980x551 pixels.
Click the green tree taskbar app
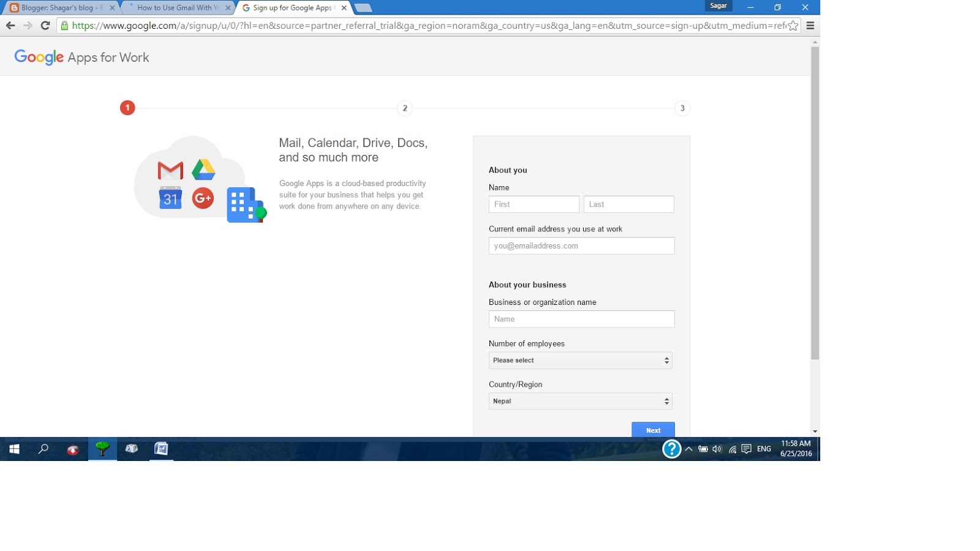[x=102, y=449]
